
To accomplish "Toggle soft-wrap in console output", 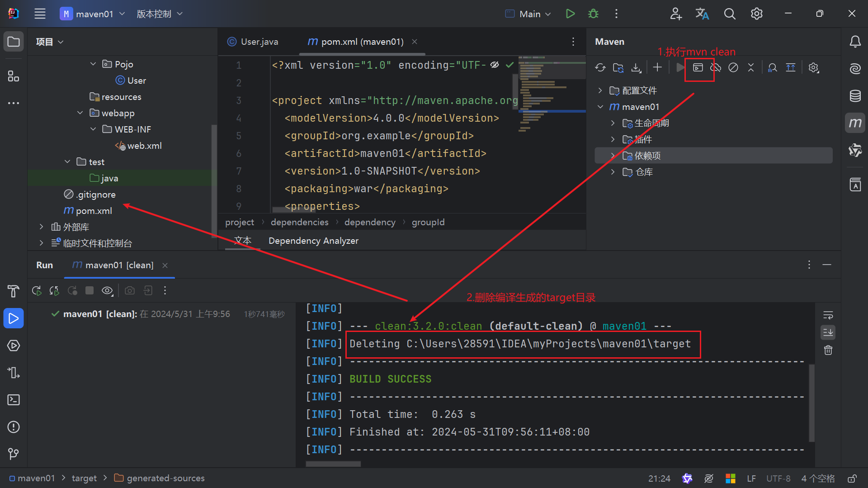I will pyautogui.click(x=828, y=315).
